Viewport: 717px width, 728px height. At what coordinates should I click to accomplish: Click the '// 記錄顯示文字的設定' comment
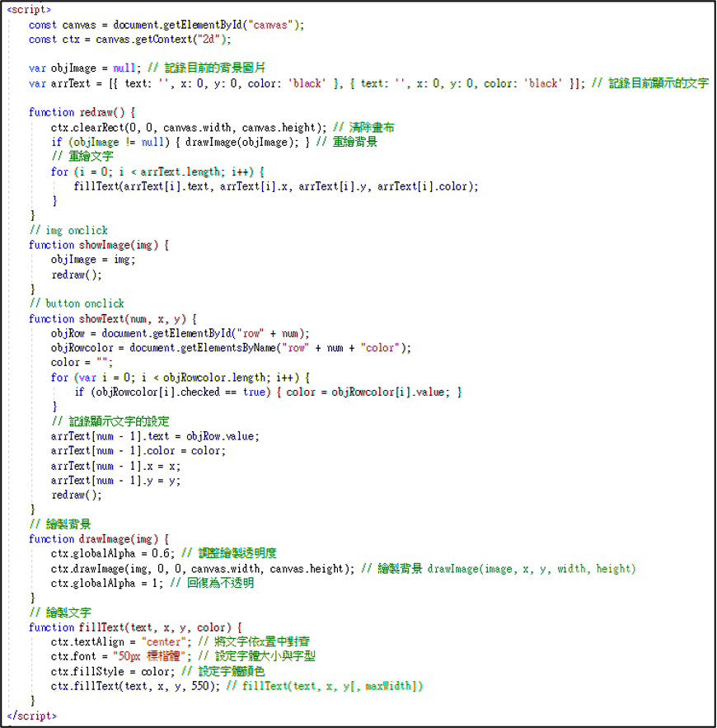tap(110, 421)
